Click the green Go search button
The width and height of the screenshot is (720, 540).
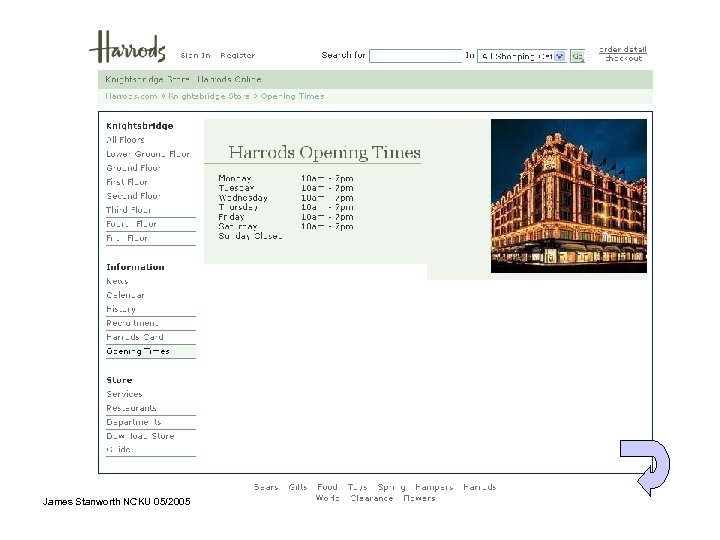coord(577,56)
